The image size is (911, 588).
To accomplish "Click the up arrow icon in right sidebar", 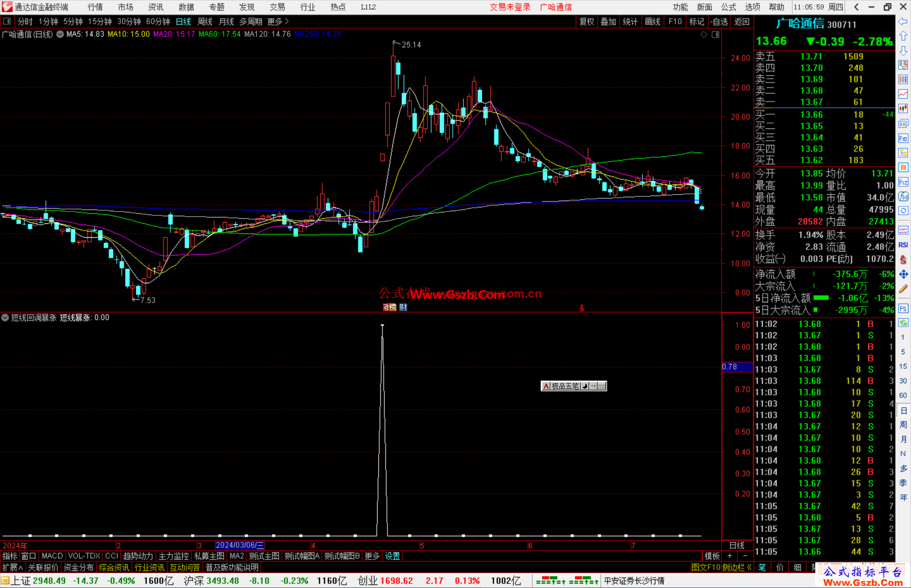I will point(903,36).
